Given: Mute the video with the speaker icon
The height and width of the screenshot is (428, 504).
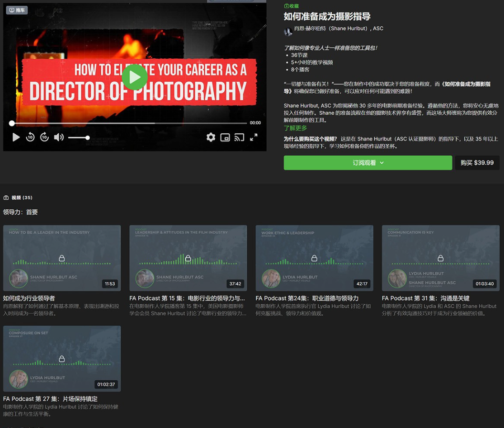Looking at the screenshot, I should [59, 138].
